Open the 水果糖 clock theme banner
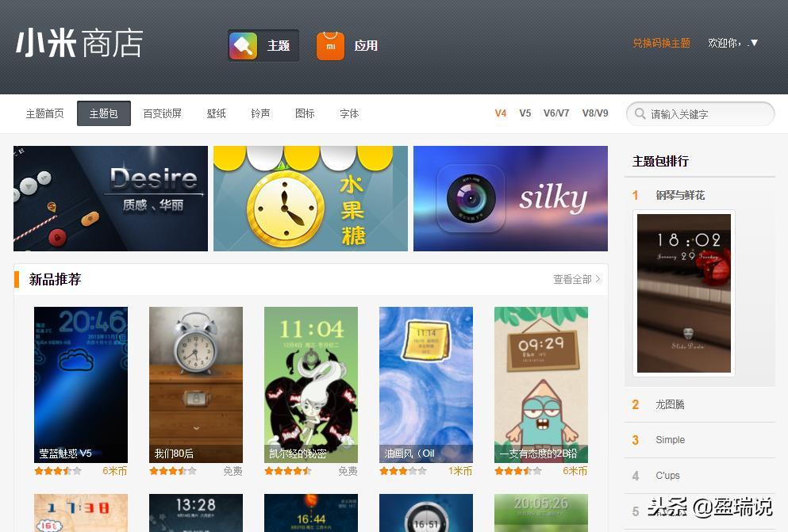 point(310,198)
